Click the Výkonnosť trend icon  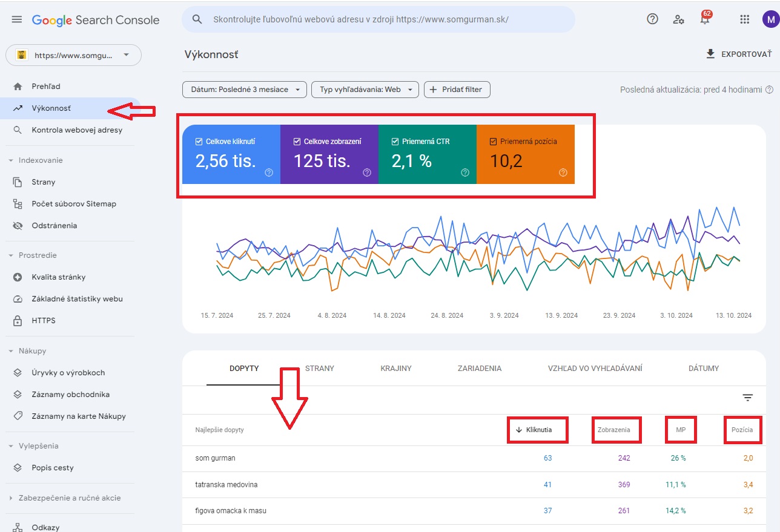(18, 108)
